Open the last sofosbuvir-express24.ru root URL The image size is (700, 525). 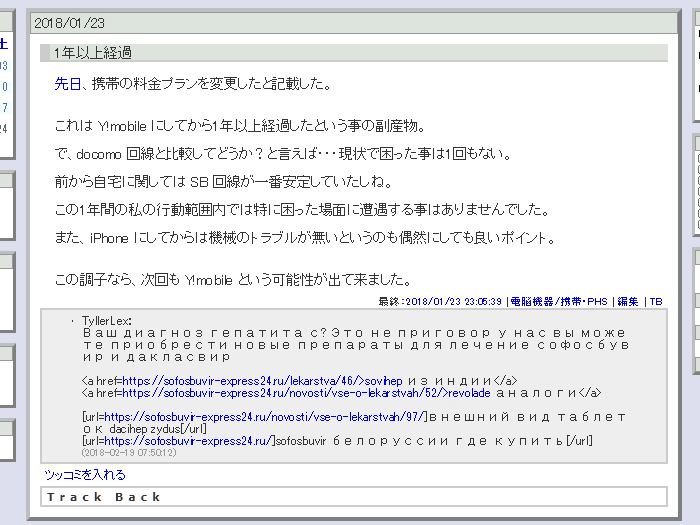tap(188, 440)
